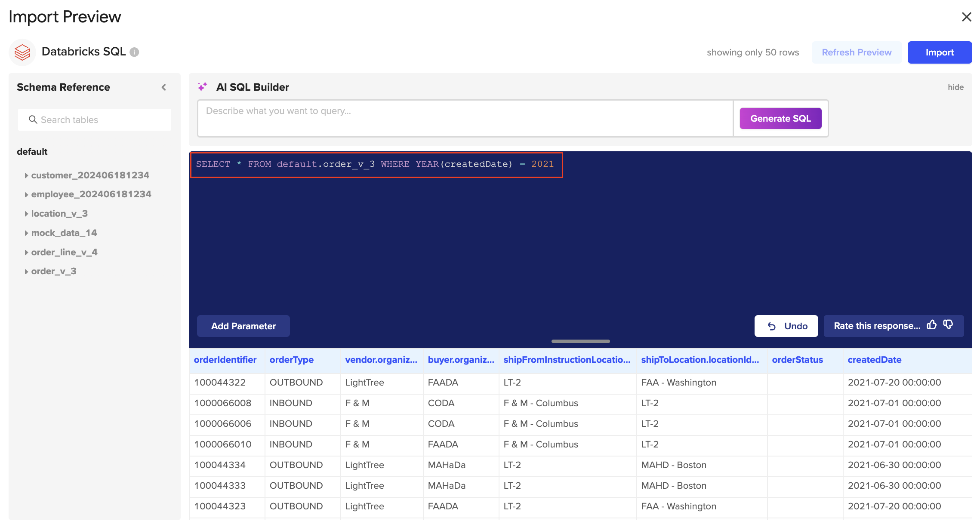Click the Describe what you want to query box

[465, 119]
